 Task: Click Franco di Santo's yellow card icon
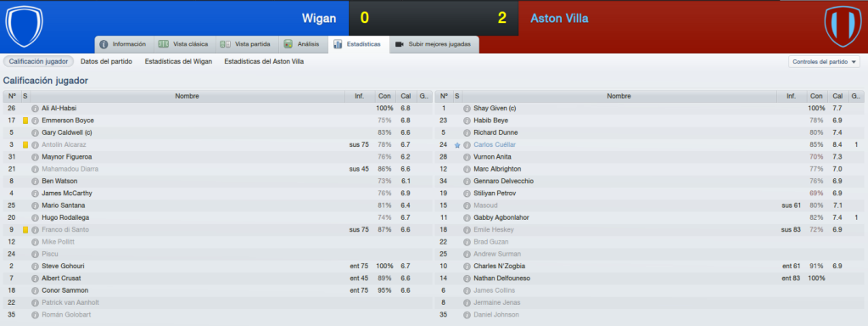click(25, 230)
